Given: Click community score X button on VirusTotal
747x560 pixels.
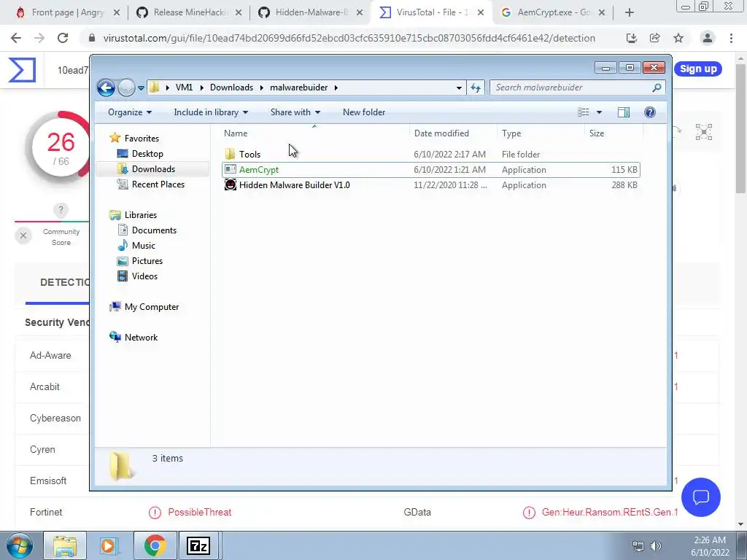Looking at the screenshot, I should tap(23, 236).
